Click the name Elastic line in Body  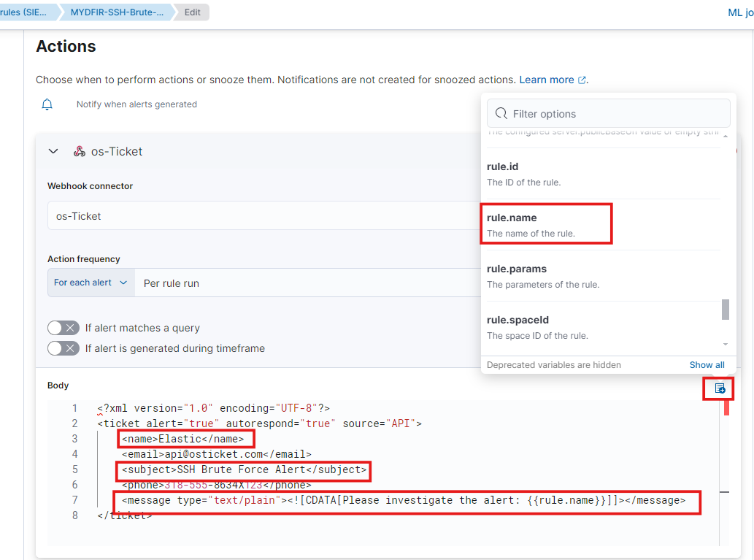coord(182,439)
